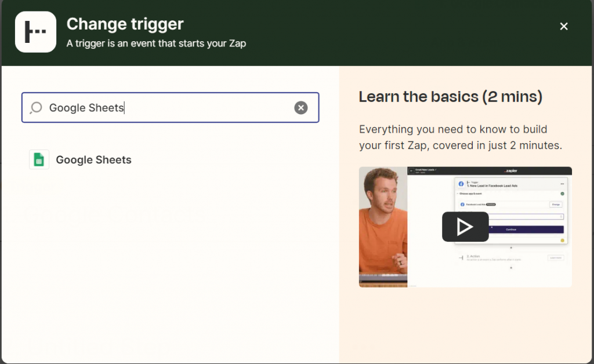Click the Zapier trigger icon in dialog header
This screenshot has height=364, width=594.
35,32
